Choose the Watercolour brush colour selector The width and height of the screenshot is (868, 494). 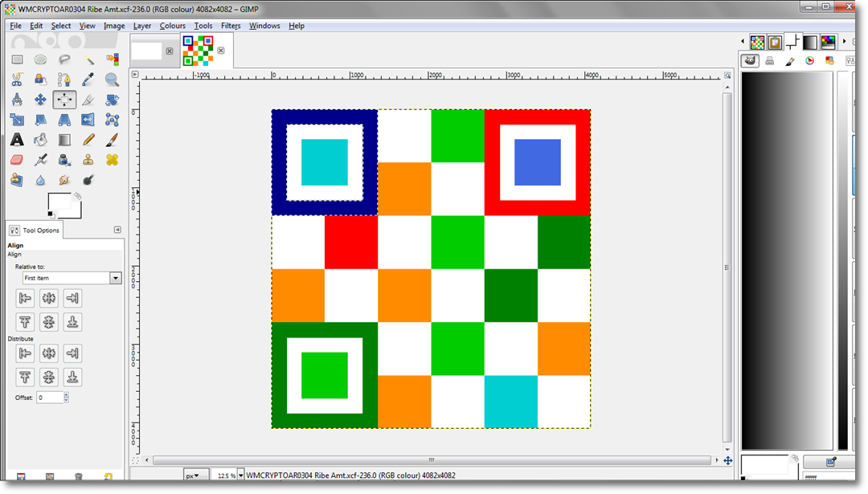pos(790,61)
